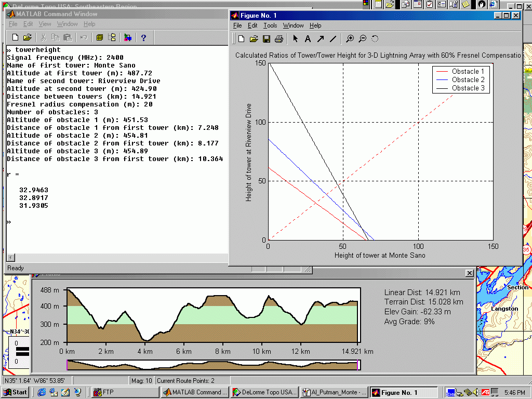Click the ATI icon in the system tray
The height and width of the screenshot is (399, 532).
(485, 392)
